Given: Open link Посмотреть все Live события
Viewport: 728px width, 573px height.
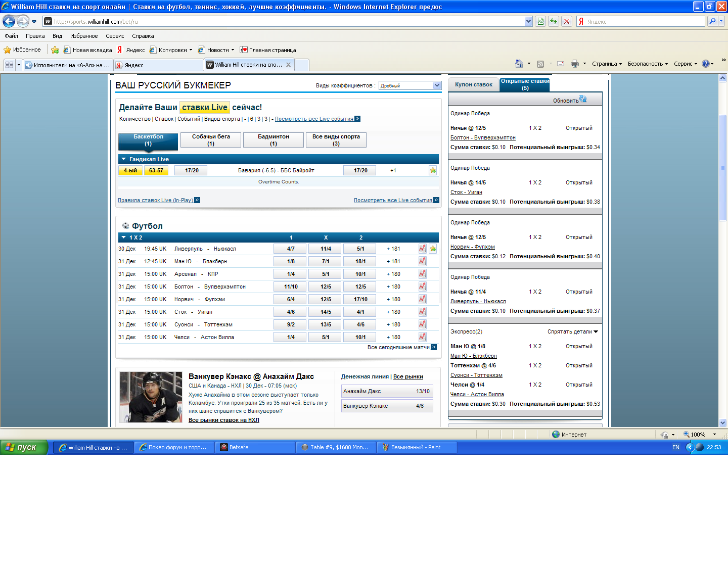Looking at the screenshot, I should 314,119.
